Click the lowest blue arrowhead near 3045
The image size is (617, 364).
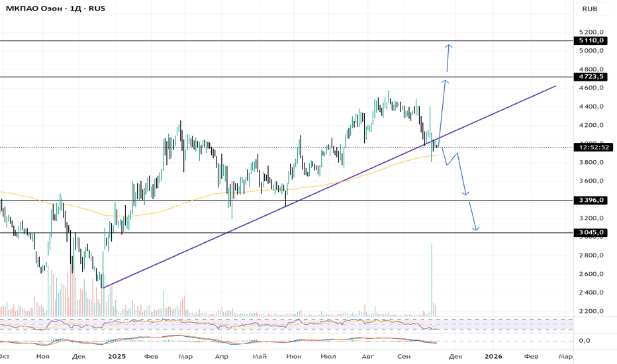point(475,228)
